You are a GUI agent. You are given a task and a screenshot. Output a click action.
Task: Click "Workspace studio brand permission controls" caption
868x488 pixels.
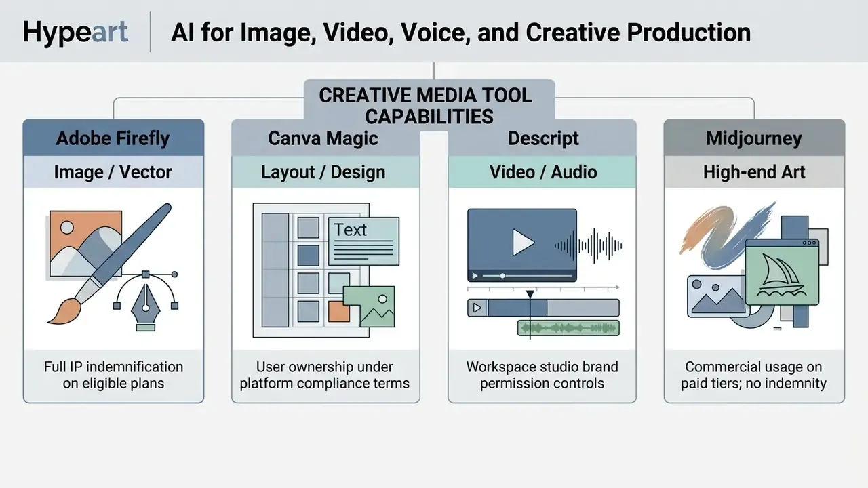click(x=542, y=375)
